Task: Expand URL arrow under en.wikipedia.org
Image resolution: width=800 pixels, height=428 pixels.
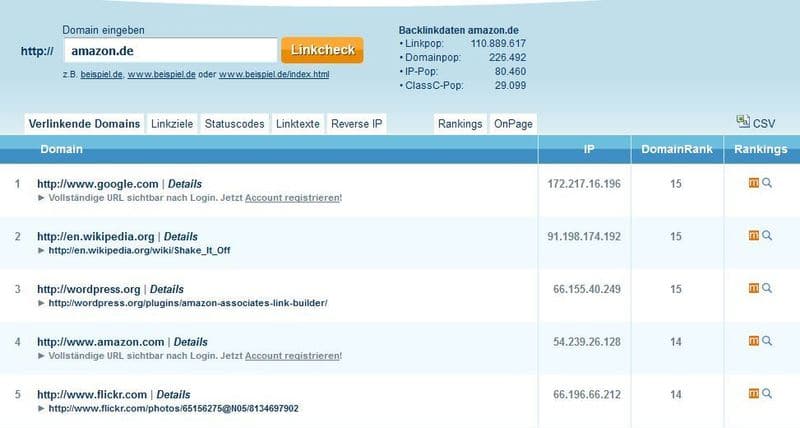Action: click(x=41, y=250)
